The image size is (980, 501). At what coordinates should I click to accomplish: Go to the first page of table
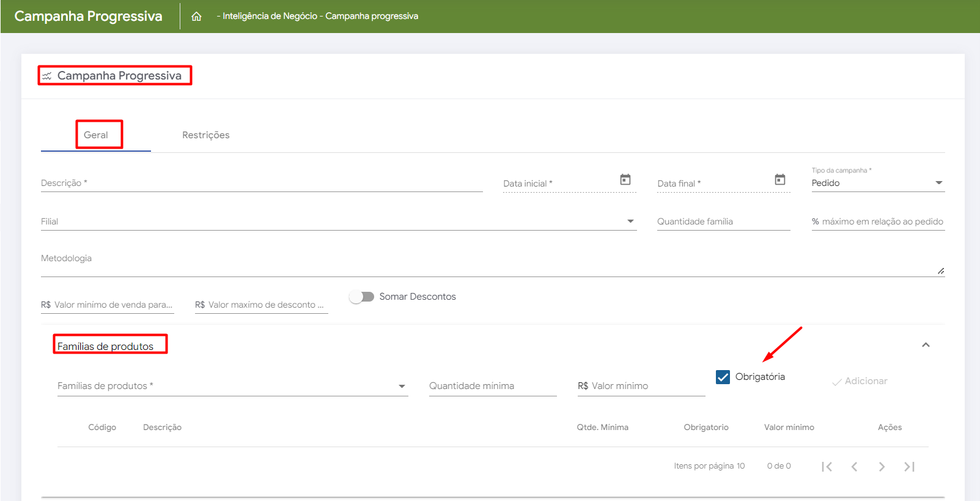(x=827, y=467)
